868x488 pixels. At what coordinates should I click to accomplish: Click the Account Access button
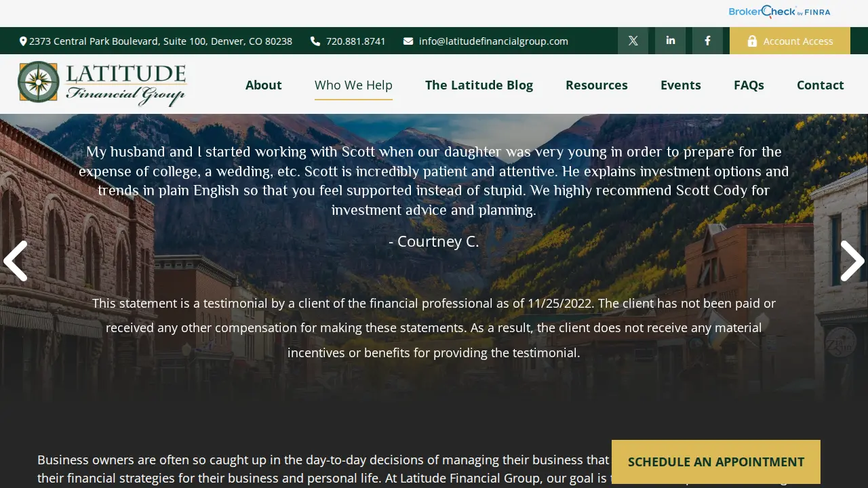pos(790,41)
